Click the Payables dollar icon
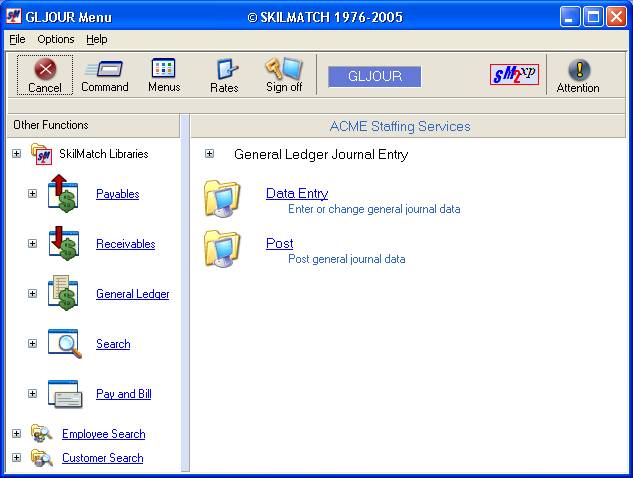633x478 pixels. (63, 193)
